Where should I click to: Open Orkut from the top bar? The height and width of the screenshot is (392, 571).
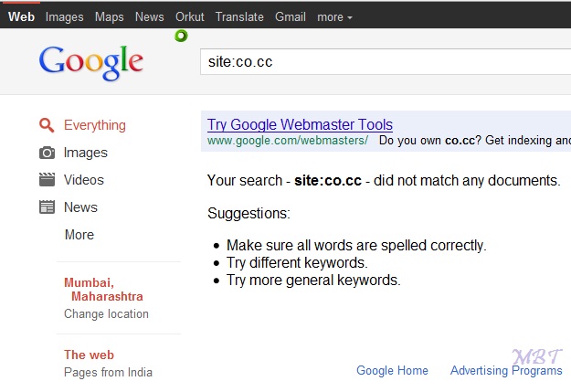click(x=190, y=16)
